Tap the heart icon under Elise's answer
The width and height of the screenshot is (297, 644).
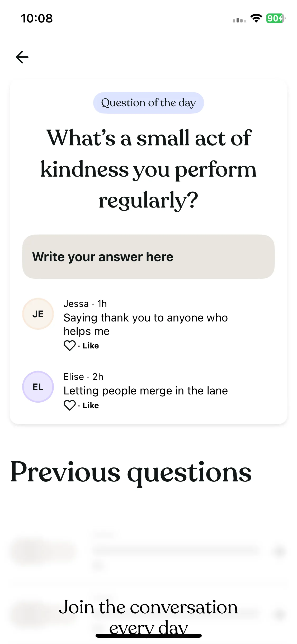[70, 405]
